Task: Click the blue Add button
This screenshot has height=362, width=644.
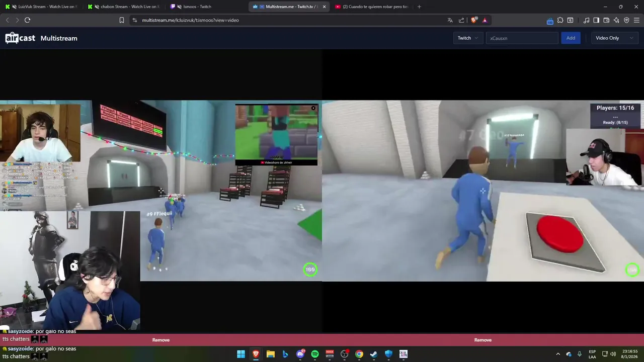Action: click(x=571, y=38)
